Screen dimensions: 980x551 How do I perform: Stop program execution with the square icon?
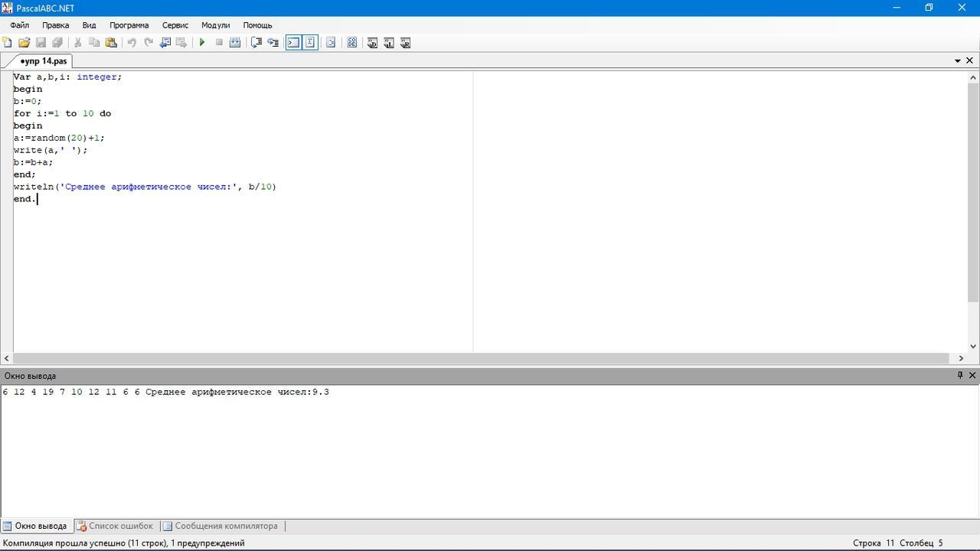pyautogui.click(x=219, y=43)
